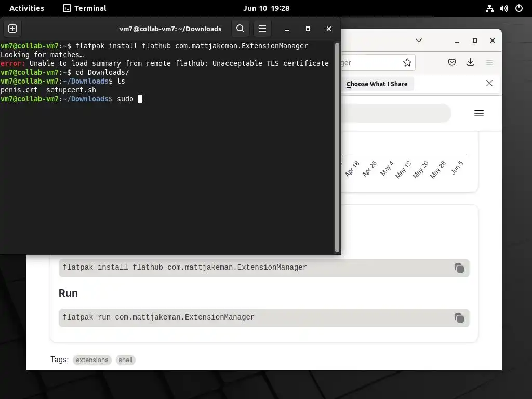The image size is (532, 399).
Task: Click the 'Looking for matches' terminal line
Action: (42, 55)
